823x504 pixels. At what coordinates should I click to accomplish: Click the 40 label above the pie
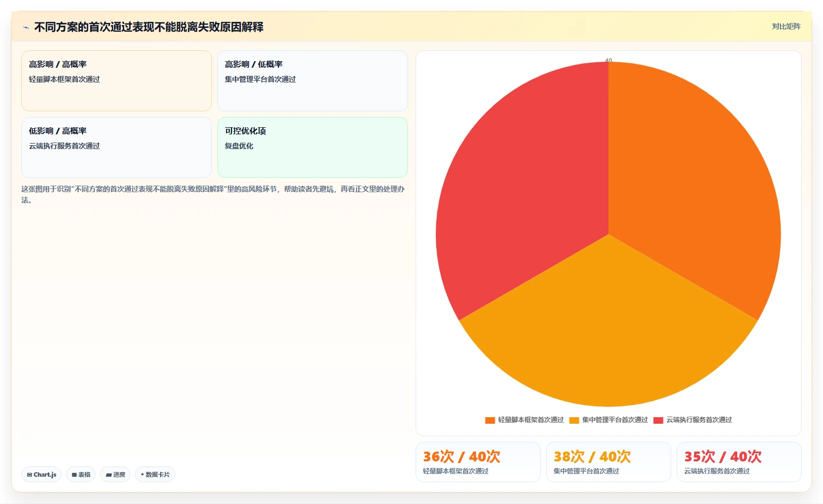[608, 61]
